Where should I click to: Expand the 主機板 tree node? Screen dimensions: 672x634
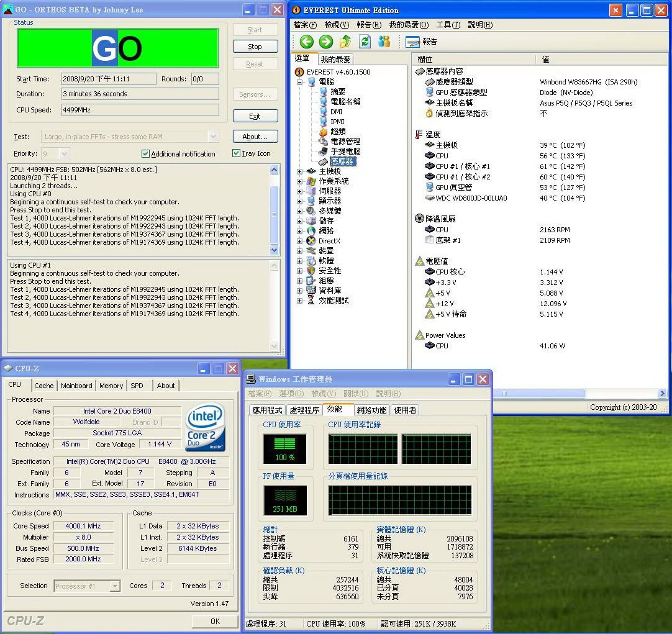299,171
